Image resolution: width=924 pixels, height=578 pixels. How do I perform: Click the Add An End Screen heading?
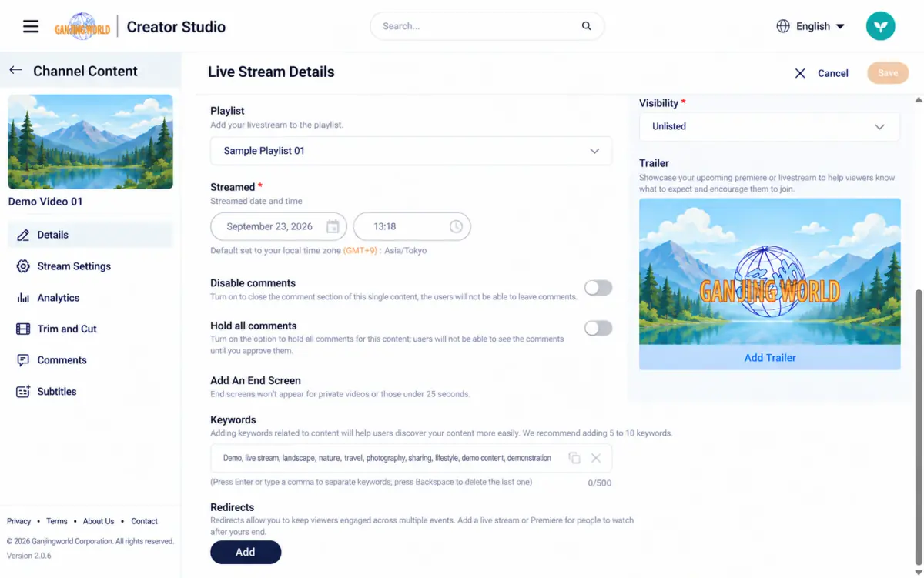click(x=256, y=380)
